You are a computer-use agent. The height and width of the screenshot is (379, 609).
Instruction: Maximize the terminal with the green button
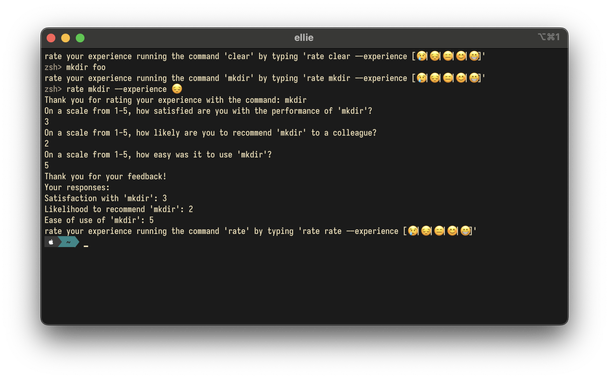pos(80,38)
